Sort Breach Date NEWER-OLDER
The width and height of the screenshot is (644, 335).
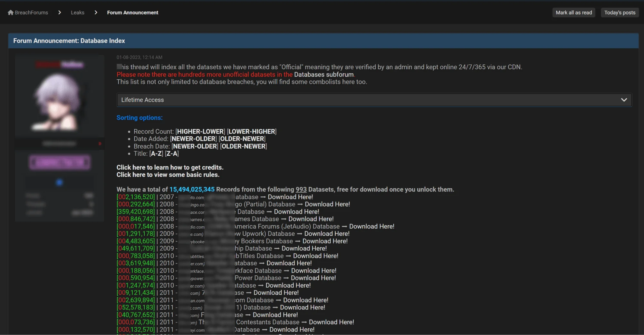(195, 146)
